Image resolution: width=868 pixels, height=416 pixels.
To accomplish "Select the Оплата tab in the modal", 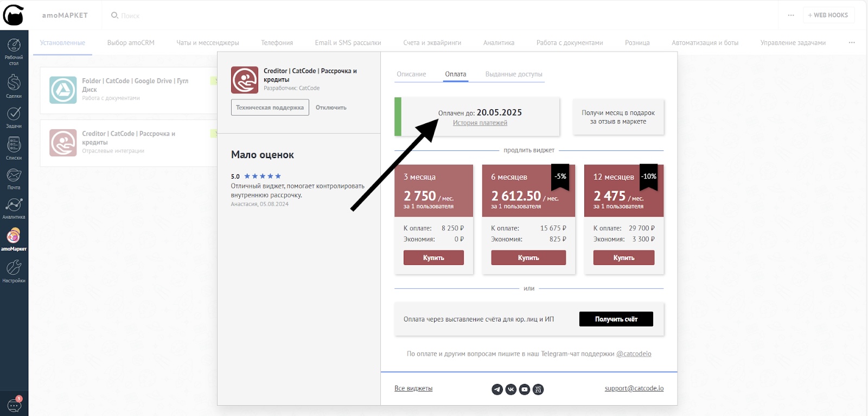I will point(456,74).
